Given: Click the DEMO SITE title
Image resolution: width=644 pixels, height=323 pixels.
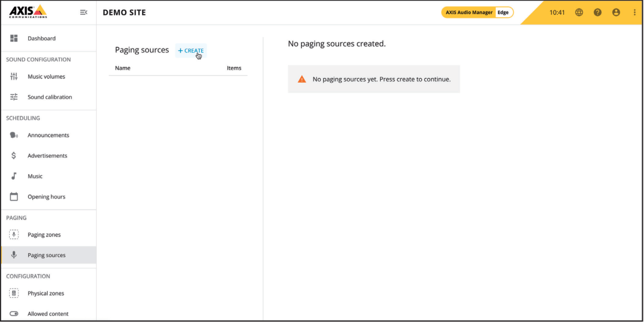Looking at the screenshot, I should (x=124, y=12).
